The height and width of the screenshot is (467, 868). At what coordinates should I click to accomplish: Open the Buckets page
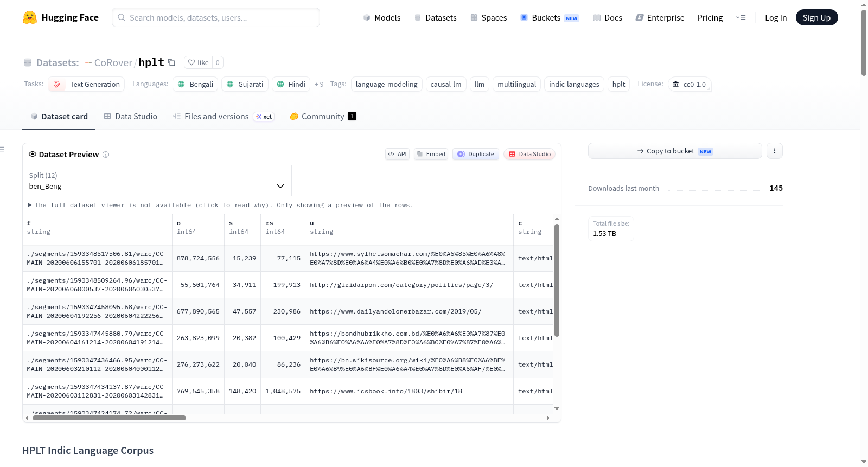(x=550, y=17)
